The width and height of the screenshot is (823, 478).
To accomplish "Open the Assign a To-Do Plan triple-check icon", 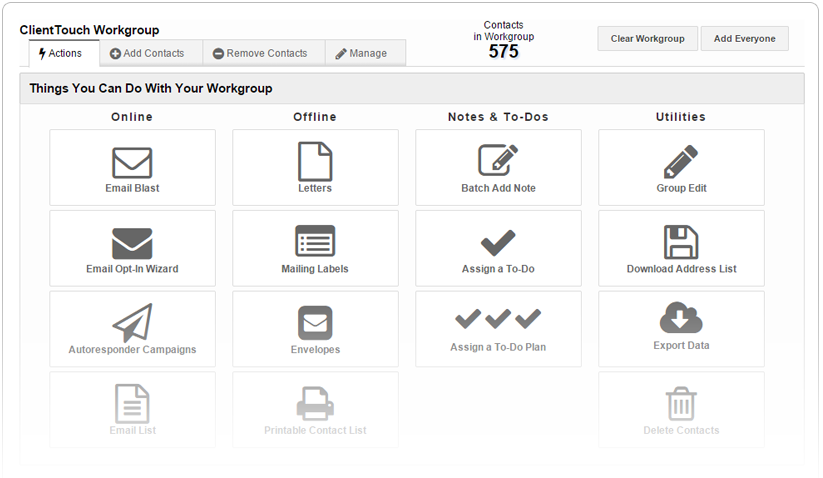I will click(x=498, y=318).
